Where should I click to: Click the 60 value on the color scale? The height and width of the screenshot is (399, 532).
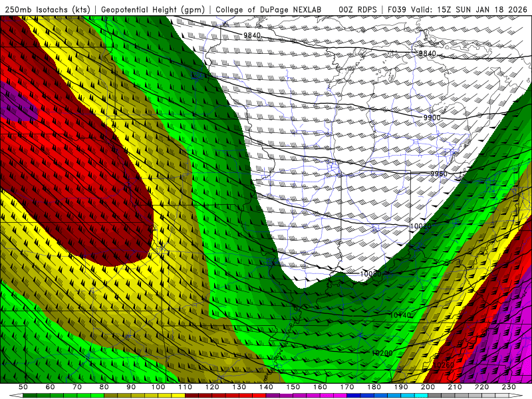pyautogui.click(x=51, y=387)
